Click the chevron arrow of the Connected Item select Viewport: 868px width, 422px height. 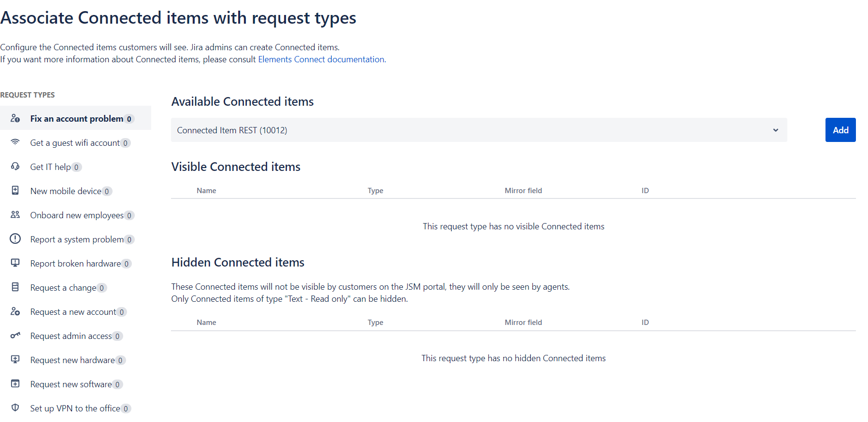pyautogui.click(x=775, y=130)
